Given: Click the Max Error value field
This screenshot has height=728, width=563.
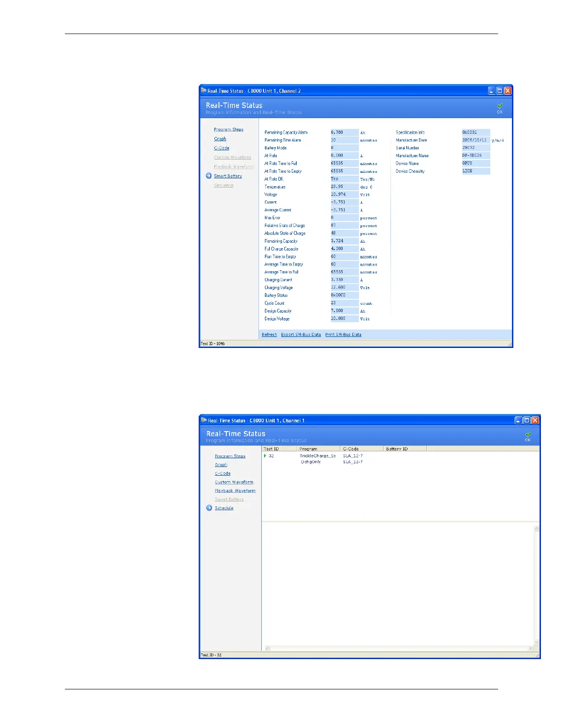Looking at the screenshot, I should [345, 218].
